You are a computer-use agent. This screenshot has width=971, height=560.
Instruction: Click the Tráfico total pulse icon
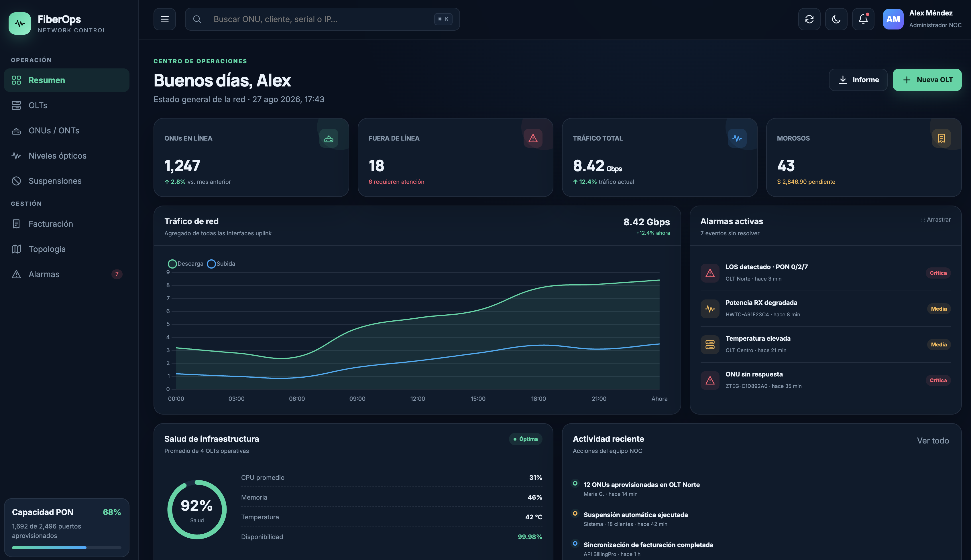738,139
